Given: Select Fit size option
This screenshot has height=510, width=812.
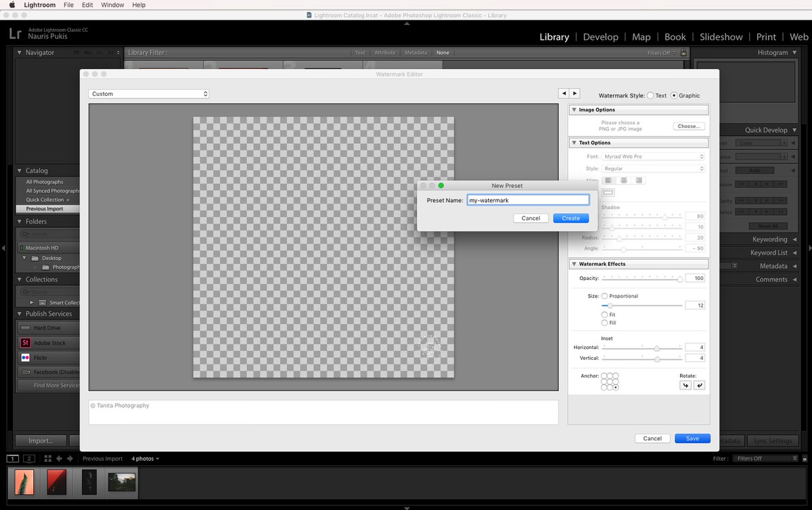Looking at the screenshot, I should 605,315.
